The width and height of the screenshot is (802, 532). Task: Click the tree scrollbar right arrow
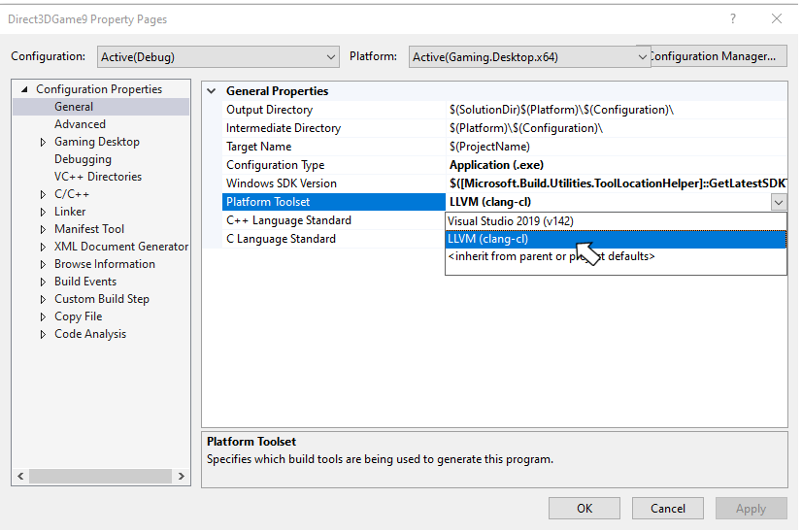(181, 477)
